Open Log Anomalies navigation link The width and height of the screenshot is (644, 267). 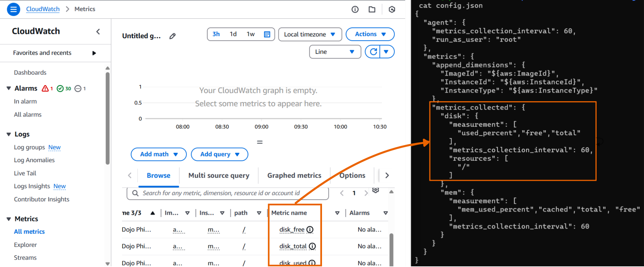[34, 160]
